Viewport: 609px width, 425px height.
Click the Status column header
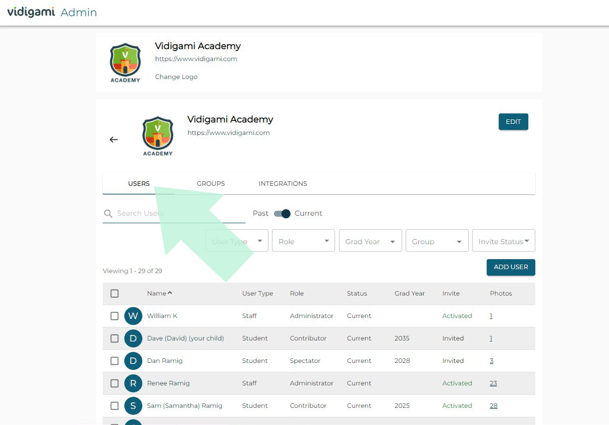pos(357,293)
